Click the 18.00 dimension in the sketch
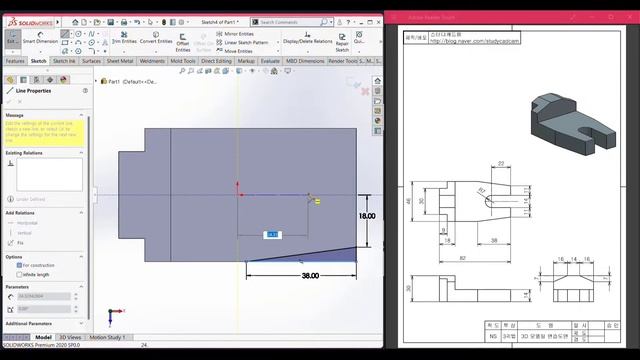This screenshot has width=640, height=360. (x=367, y=216)
